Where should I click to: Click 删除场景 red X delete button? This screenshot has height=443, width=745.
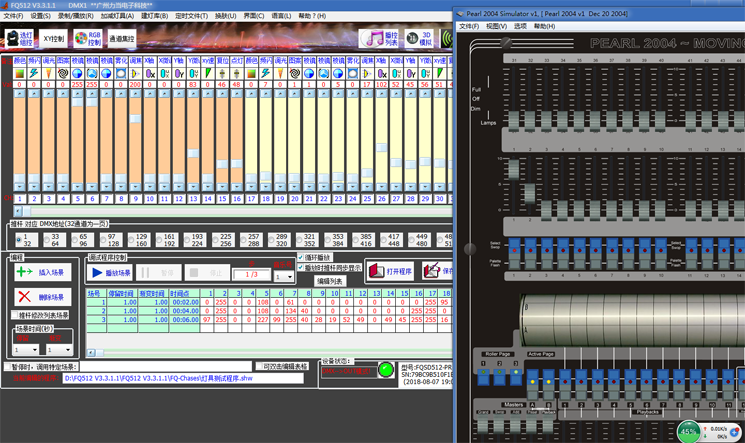coord(40,297)
